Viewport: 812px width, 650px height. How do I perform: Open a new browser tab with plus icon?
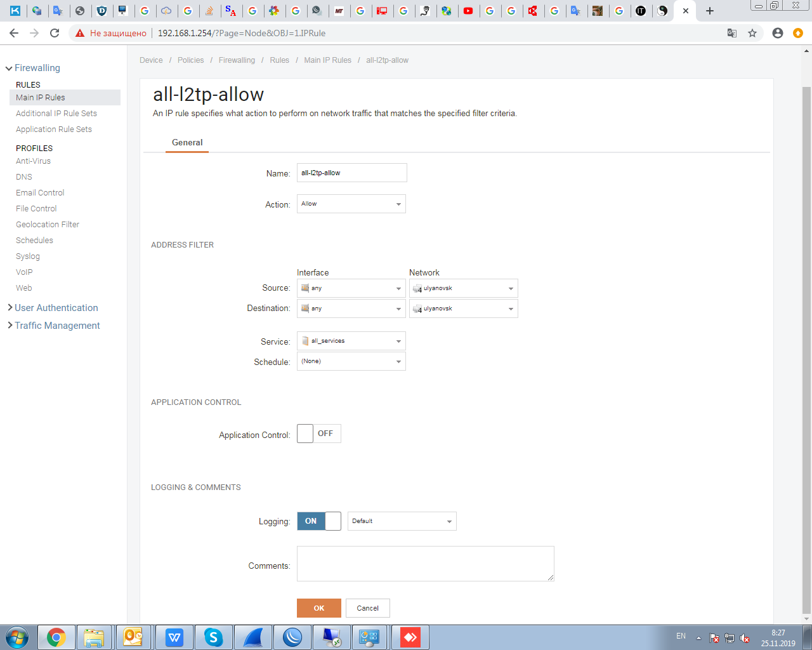pos(710,11)
